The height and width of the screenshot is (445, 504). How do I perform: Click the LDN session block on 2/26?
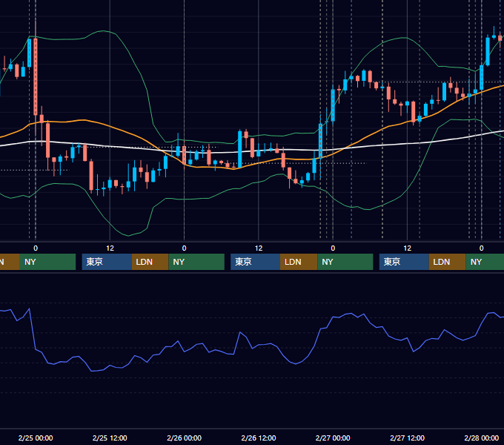(299, 262)
